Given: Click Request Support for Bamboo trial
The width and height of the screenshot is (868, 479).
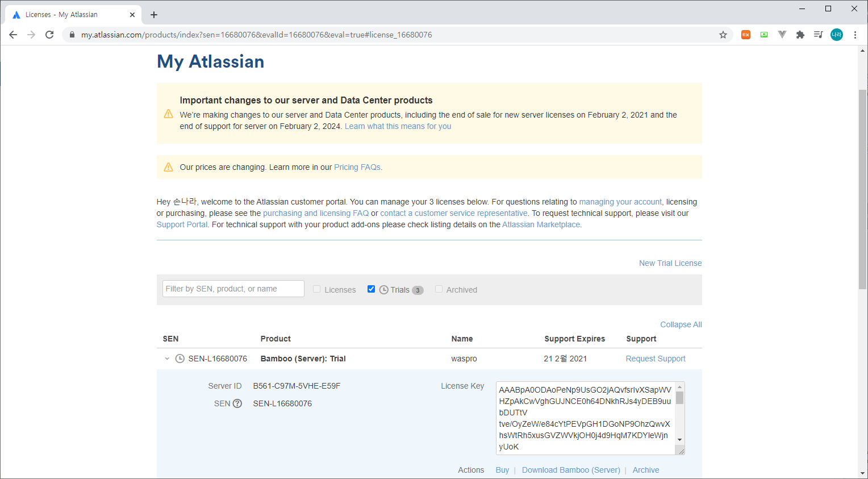Looking at the screenshot, I should point(656,359).
